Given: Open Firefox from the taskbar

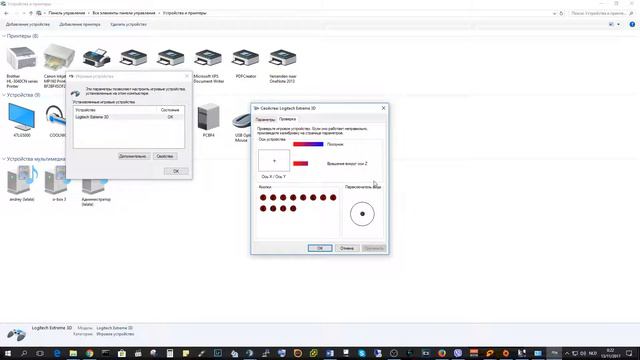Looking at the screenshot, I should pos(442,353).
